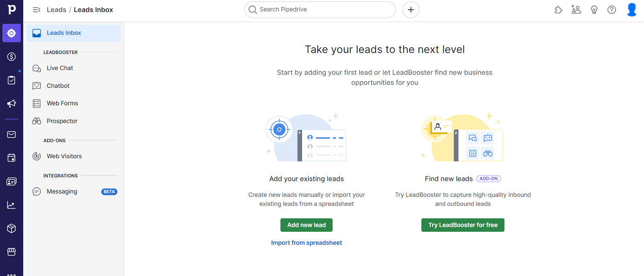Open the Web Visitors menu item
644x276 pixels.
pos(74,156)
